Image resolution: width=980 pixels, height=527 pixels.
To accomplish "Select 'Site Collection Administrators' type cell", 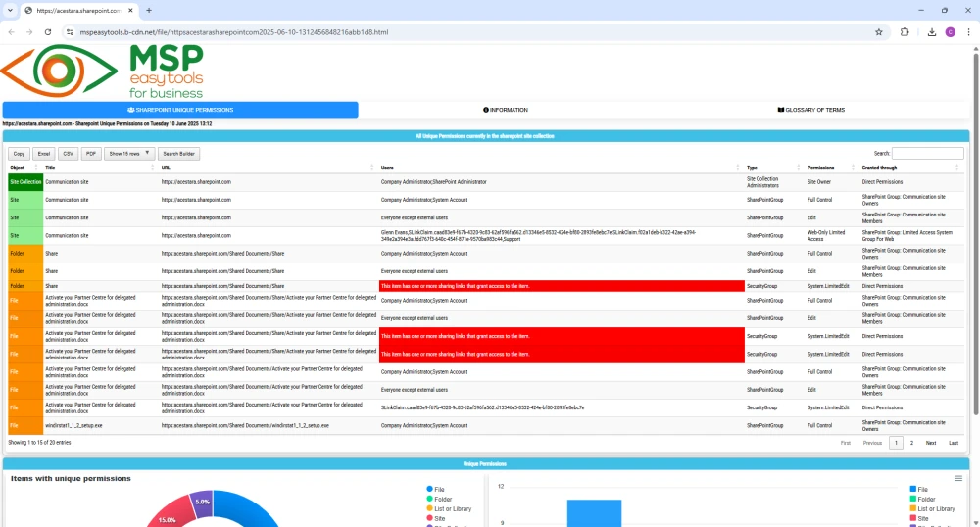I will click(774, 181).
